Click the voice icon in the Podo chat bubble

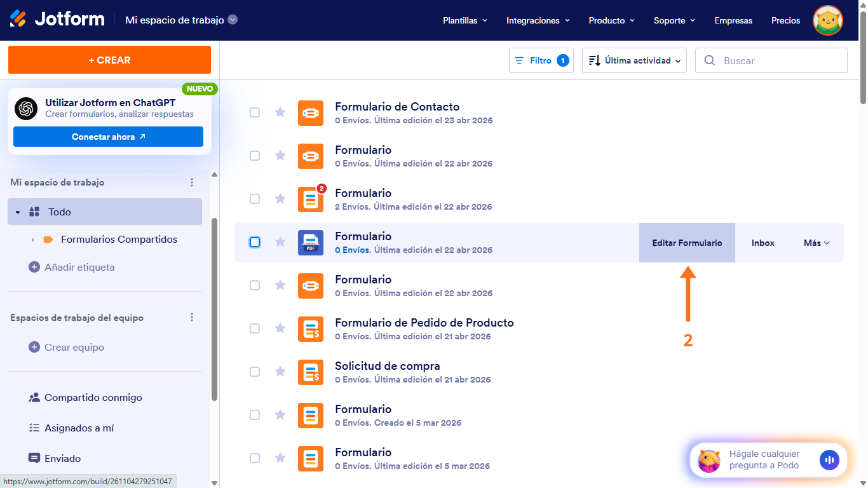coord(830,459)
